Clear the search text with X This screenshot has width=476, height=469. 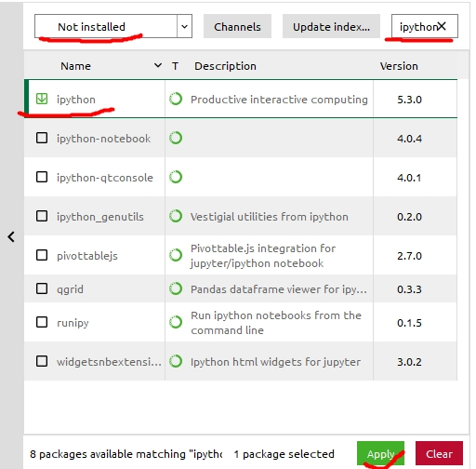tap(442, 26)
